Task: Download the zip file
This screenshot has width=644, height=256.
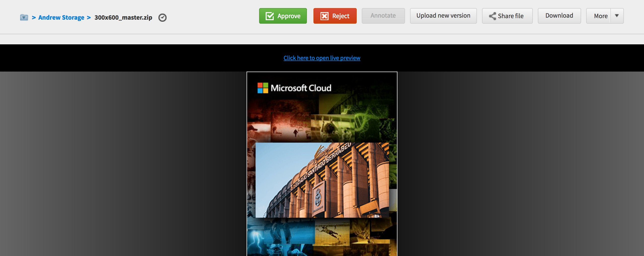Action: [559, 16]
